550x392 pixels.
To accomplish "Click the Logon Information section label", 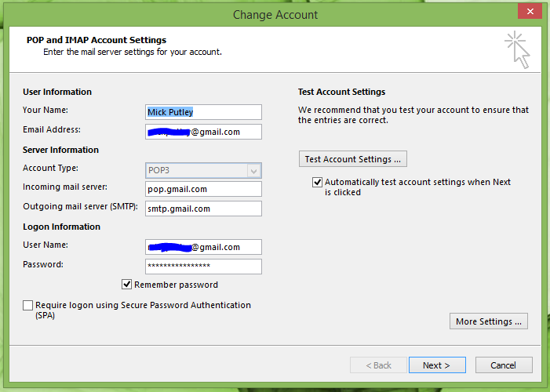I will 61,227.
